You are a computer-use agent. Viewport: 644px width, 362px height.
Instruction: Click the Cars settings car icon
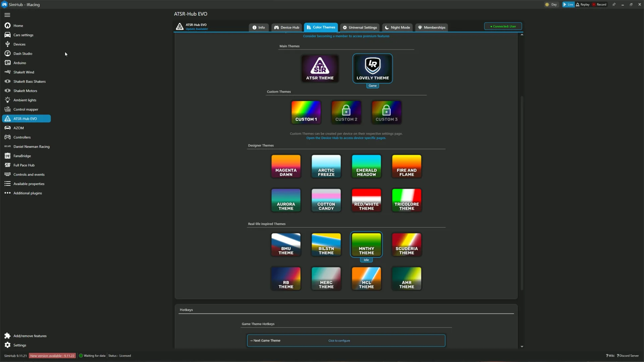[x=7, y=35]
